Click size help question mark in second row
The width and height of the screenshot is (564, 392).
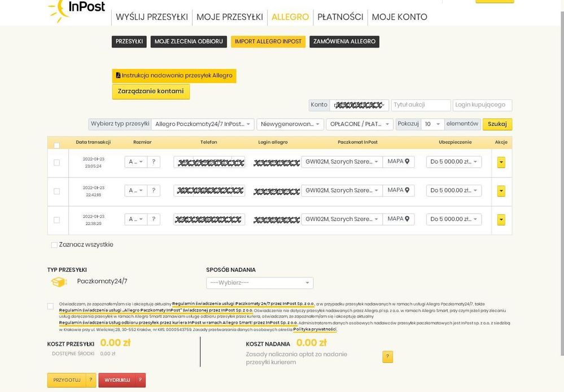click(x=154, y=191)
